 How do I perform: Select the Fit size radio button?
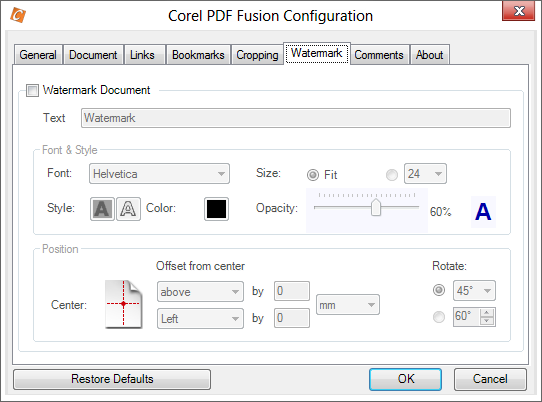coord(313,175)
